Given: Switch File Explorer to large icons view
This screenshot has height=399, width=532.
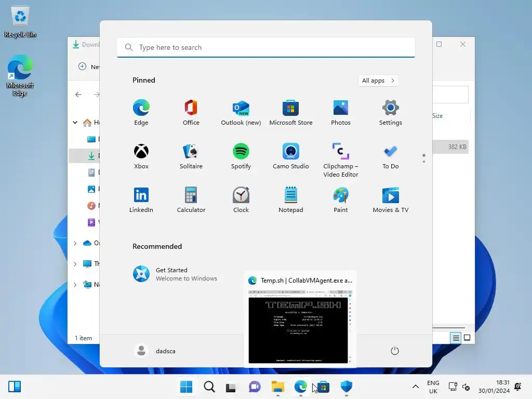Looking at the screenshot, I should (467, 338).
